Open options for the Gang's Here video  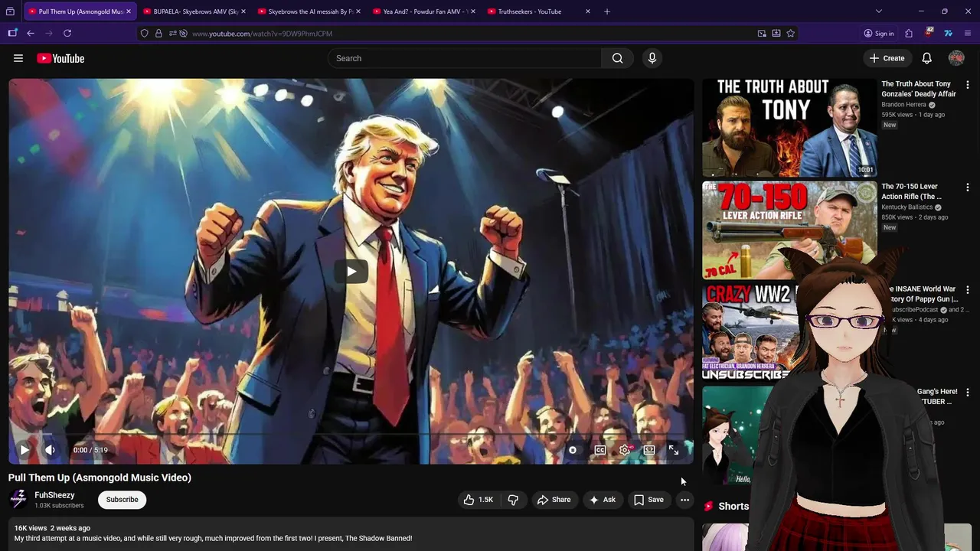[968, 393]
